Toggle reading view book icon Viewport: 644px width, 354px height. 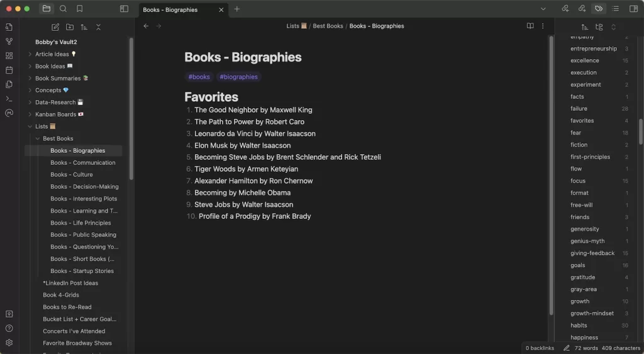(x=530, y=26)
